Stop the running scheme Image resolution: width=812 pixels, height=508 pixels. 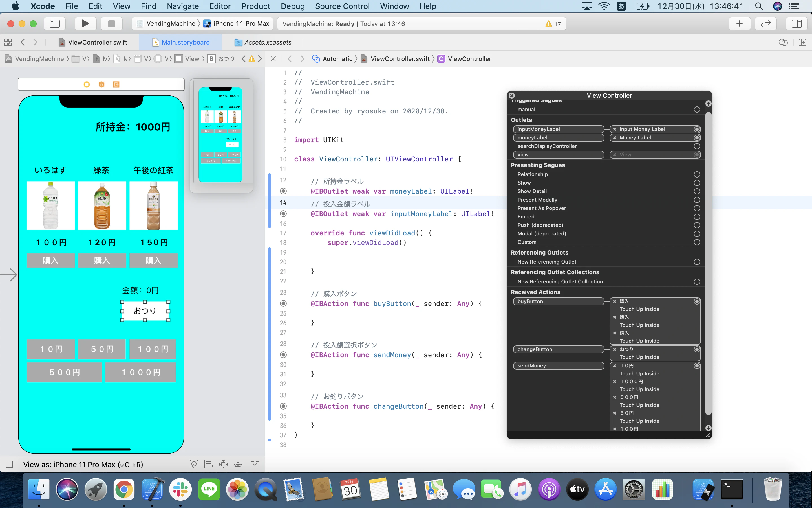click(111, 23)
